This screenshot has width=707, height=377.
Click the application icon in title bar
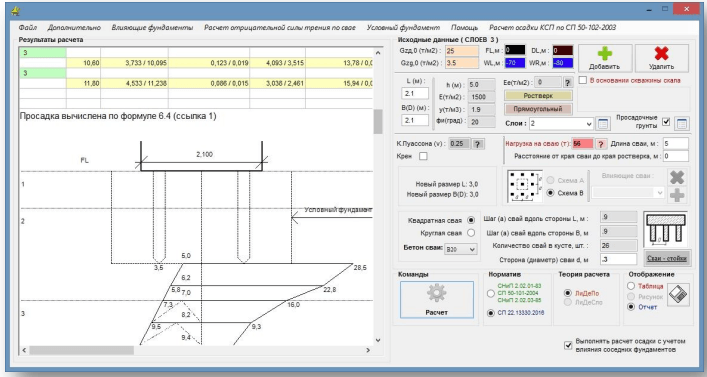click(16, 10)
